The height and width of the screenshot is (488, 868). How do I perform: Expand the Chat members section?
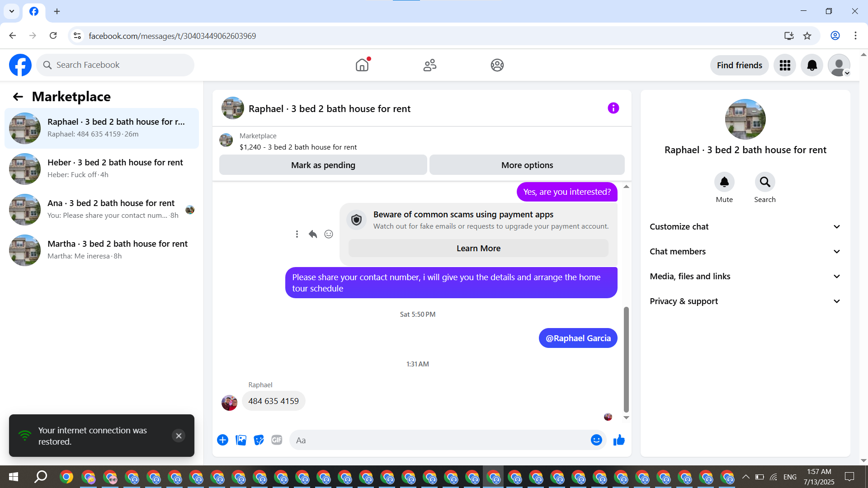745,252
